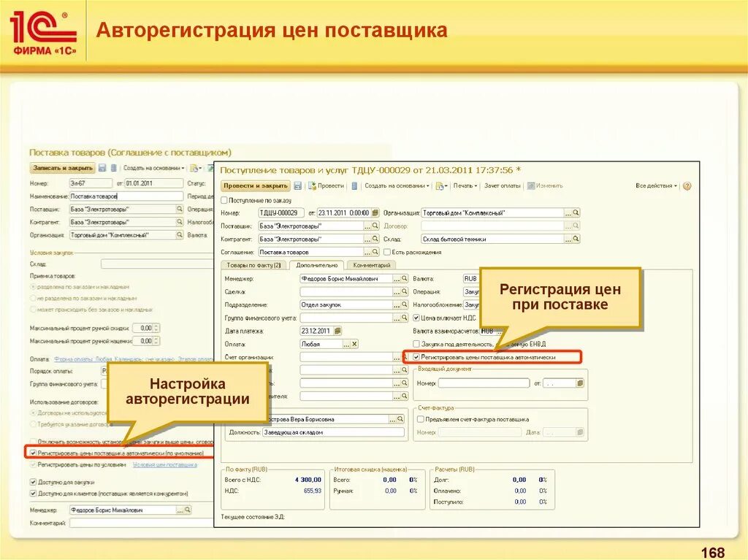748x560 pixels.
Task: Select the 'разделена по заказам и накладным' radio button
Action: tap(34, 287)
